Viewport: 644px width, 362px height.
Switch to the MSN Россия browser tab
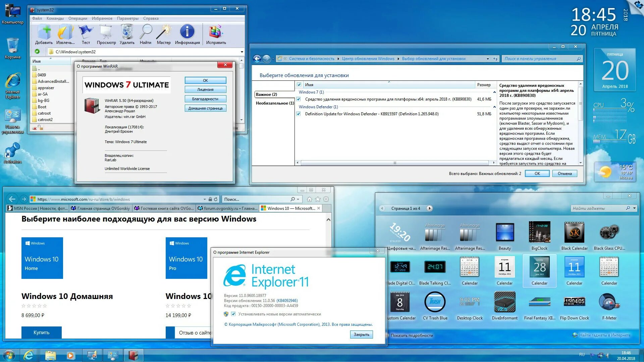pos(38,208)
